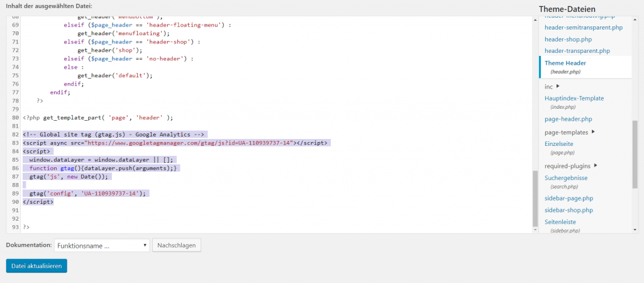Screen dimensions: 644x283
Task: Click the ?> closing tag on line 78
Action: tap(40, 101)
